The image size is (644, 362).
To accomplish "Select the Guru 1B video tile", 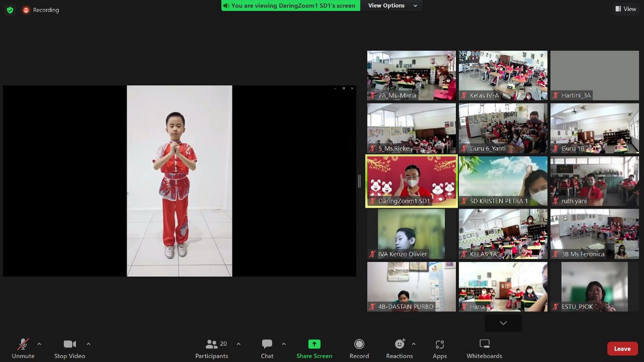I will pos(594,128).
